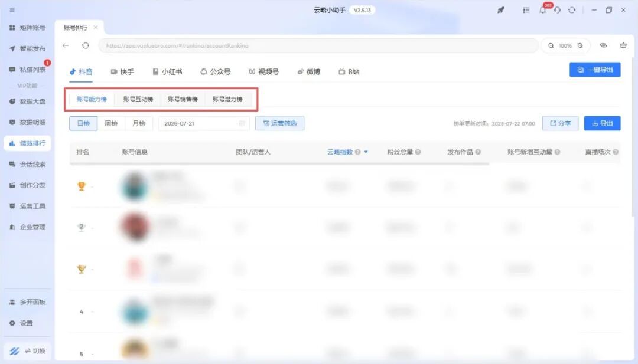Screen dimensions: 638x364
Task: Click the help icon beside 账号新增互动量
Action: pos(558,152)
